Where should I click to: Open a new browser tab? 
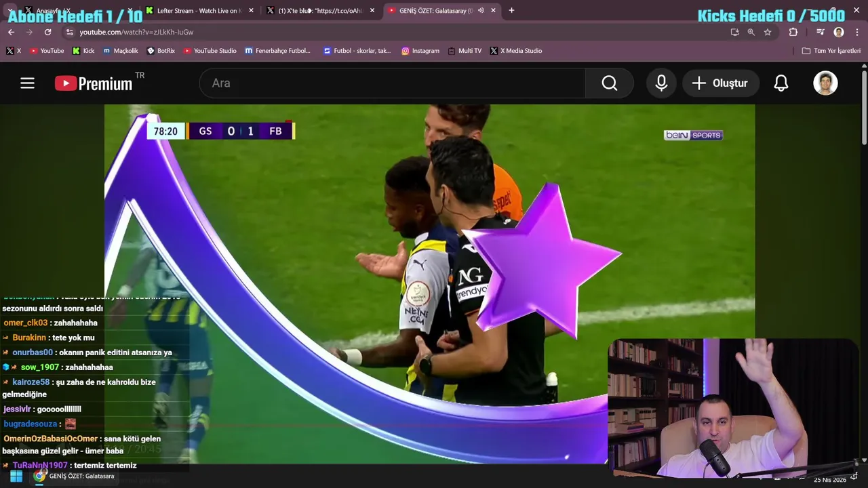[511, 10]
